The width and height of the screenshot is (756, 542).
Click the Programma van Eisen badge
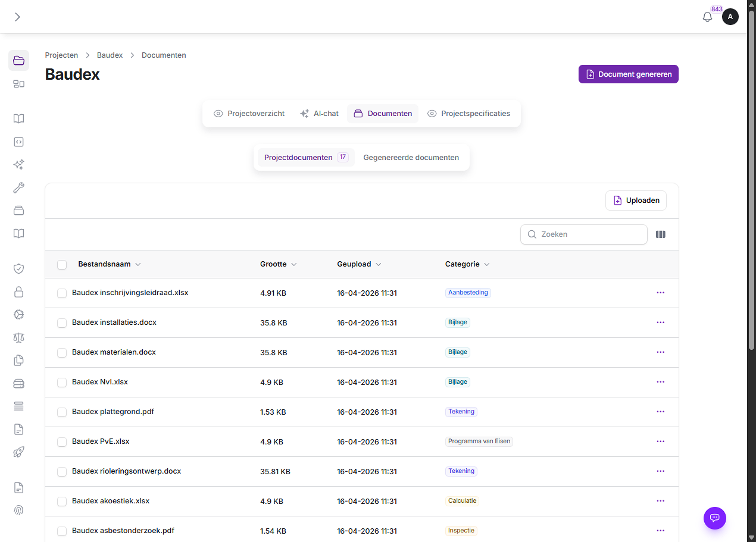coord(479,441)
